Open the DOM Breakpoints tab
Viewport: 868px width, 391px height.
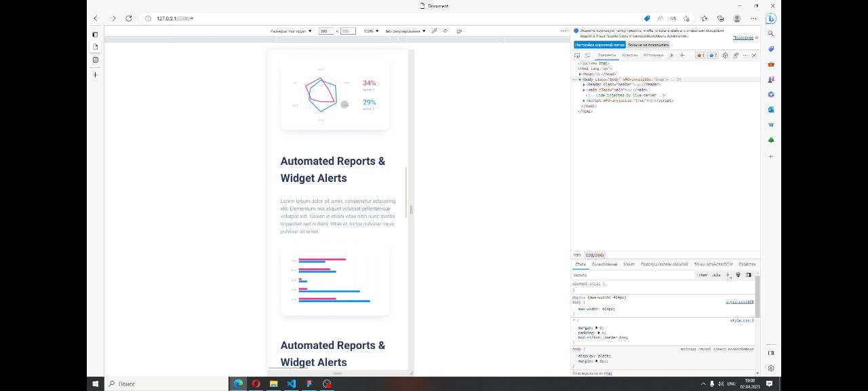point(713,264)
